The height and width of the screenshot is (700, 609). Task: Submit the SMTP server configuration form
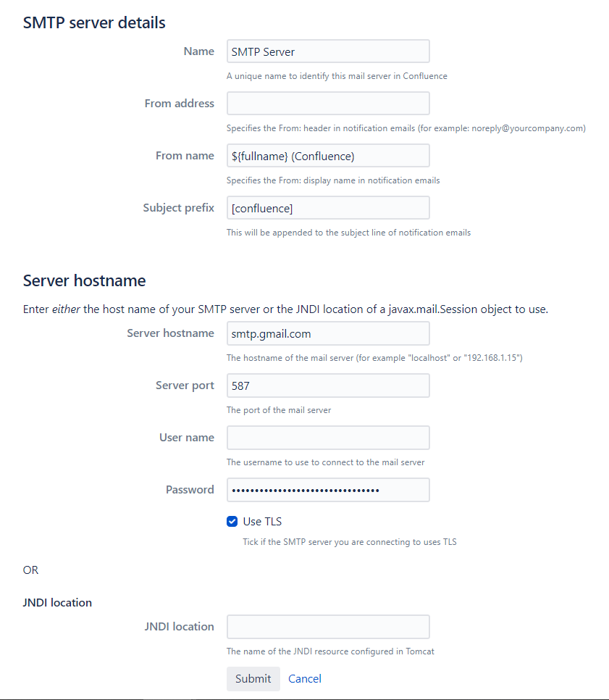253,678
